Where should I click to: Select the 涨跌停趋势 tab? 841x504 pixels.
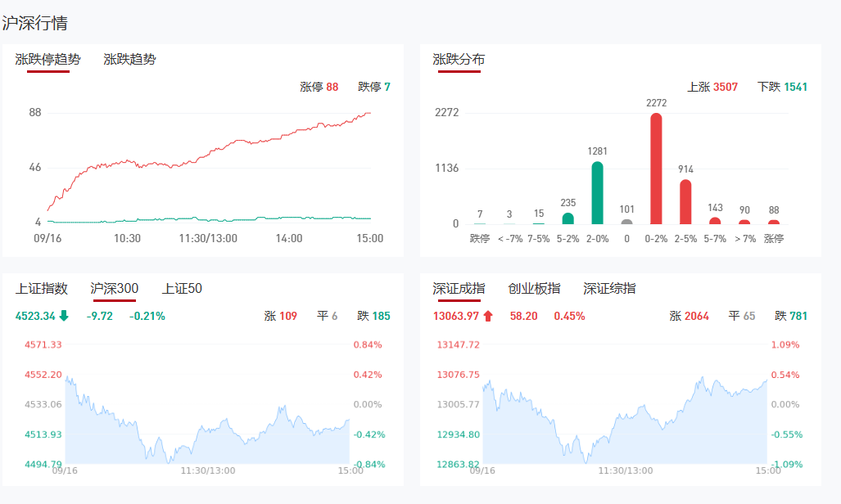pos(48,59)
